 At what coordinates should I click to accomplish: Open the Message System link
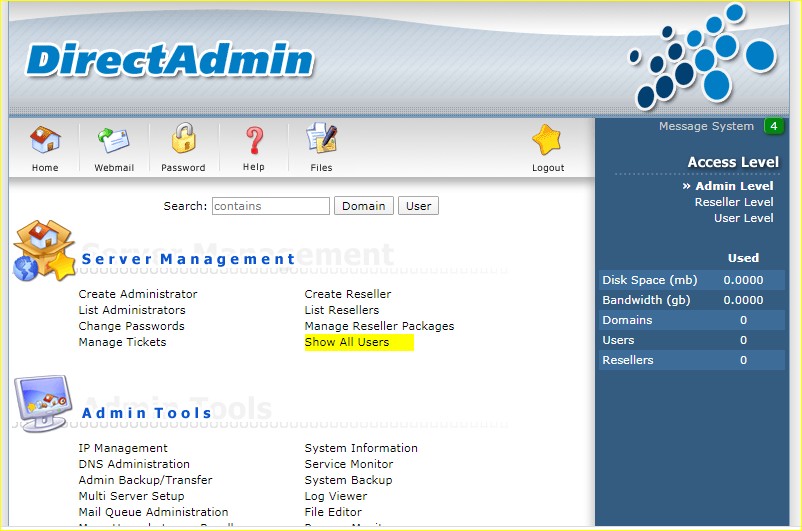click(x=706, y=126)
